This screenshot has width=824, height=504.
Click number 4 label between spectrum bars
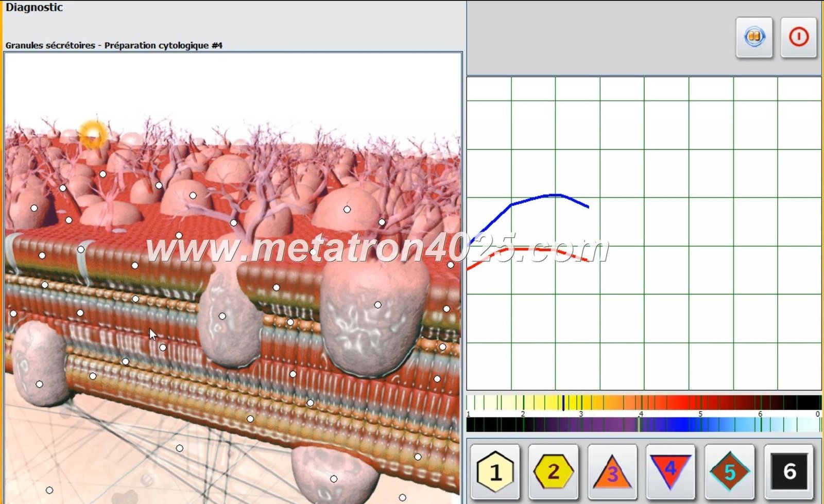[x=641, y=414]
